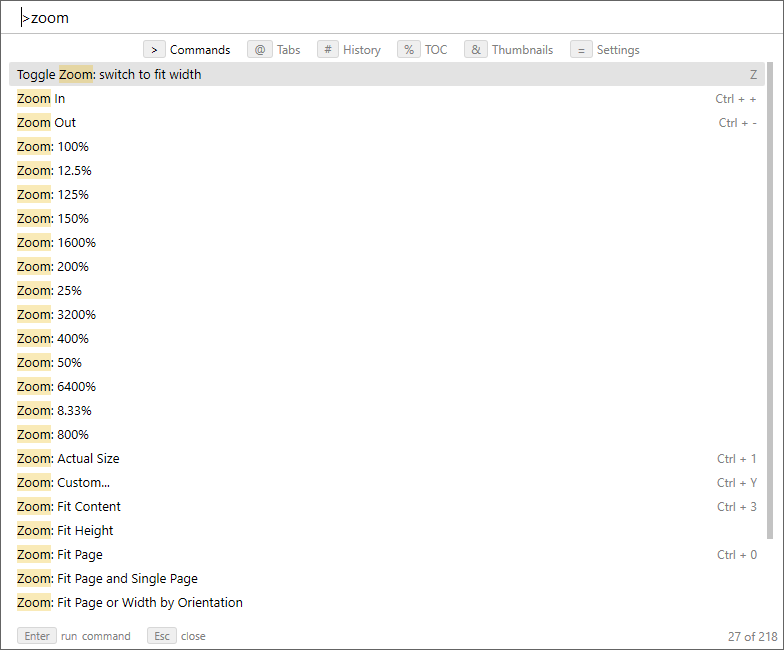784x650 pixels.
Task: Choose Zoom: Fit Page or Width by Orientation
Action: (x=387, y=602)
